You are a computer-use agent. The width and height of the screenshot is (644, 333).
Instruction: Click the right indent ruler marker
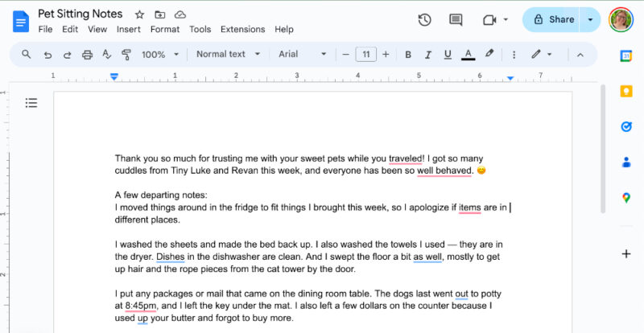click(510, 78)
